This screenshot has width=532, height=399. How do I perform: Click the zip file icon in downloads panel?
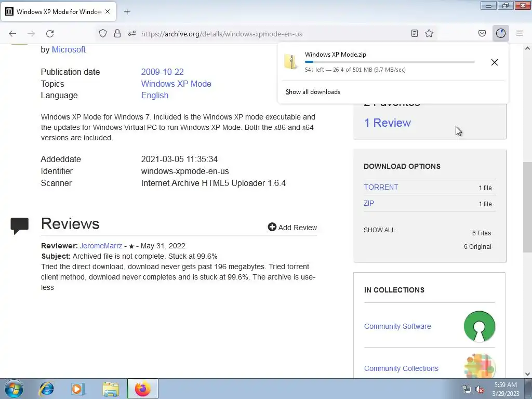291,62
